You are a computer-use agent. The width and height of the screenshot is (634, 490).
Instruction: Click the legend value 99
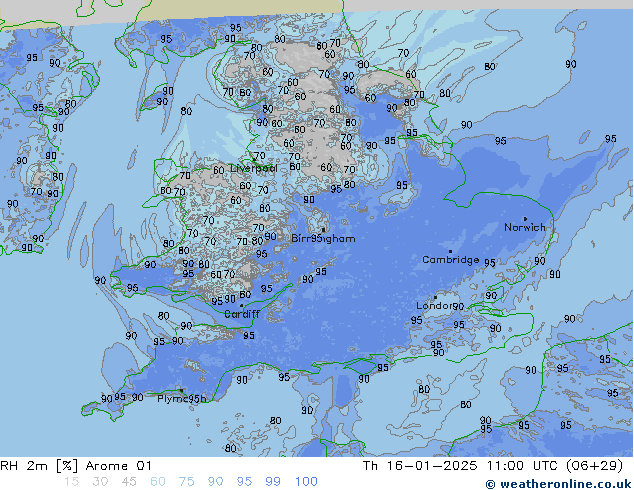coord(273,482)
